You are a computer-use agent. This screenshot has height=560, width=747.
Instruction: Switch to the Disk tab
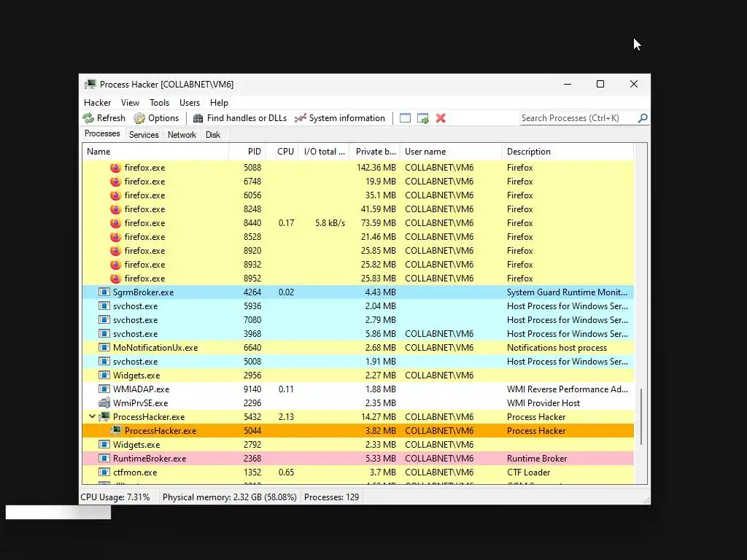click(x=213, y=135)
